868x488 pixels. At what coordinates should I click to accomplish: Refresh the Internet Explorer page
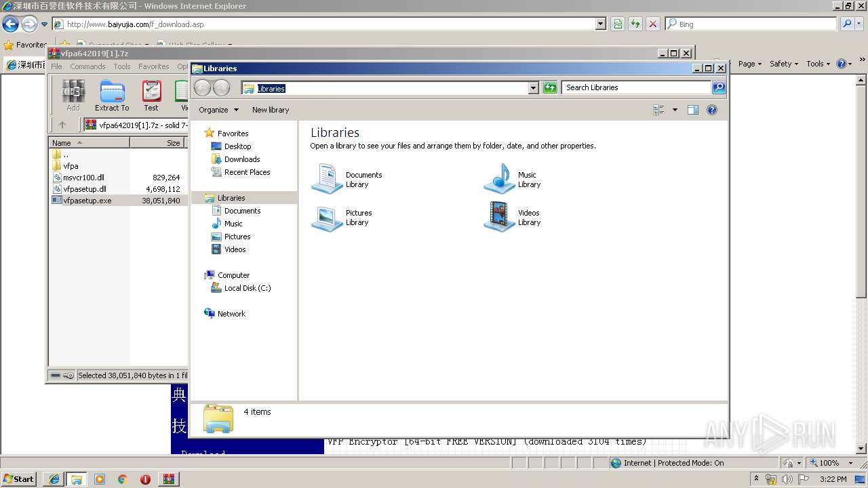pos(635,24)
